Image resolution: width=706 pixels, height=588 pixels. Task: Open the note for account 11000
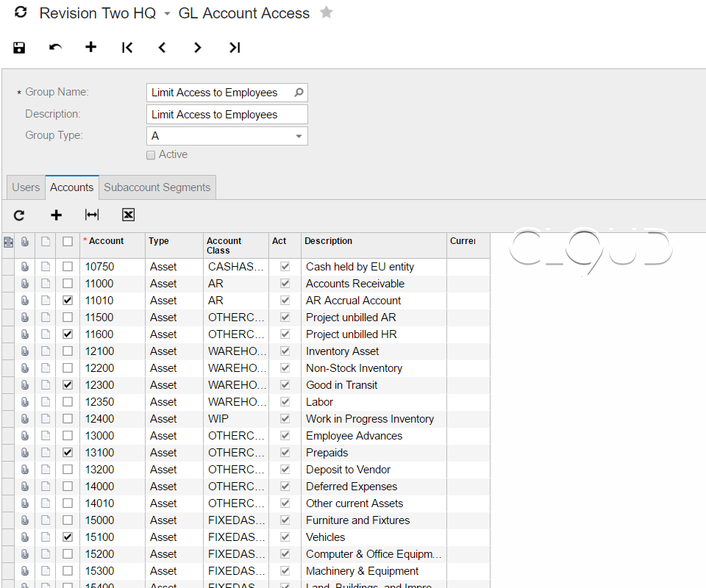tap(46, 284)
